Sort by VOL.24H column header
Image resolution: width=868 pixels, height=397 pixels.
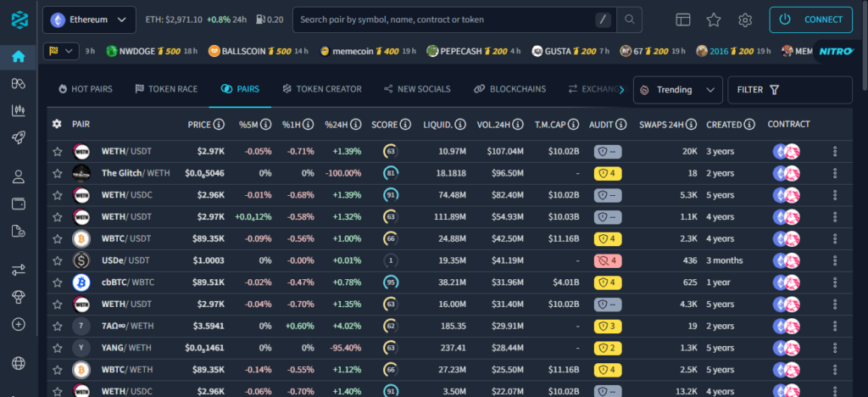click(x=493, y=125)
